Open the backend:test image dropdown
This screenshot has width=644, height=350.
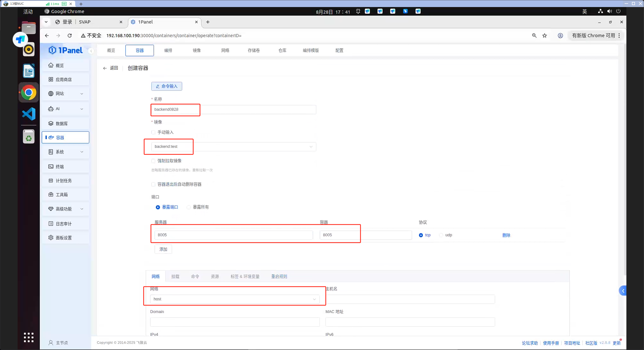click(x=233, y=147)
